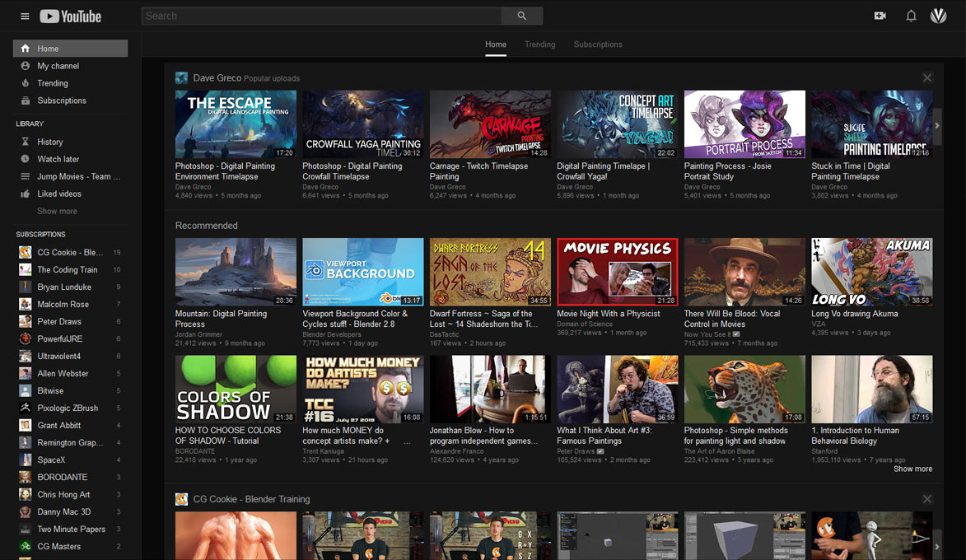Switch to the Trending tab
Screen dimensions: 966x560
click(539, 44)
